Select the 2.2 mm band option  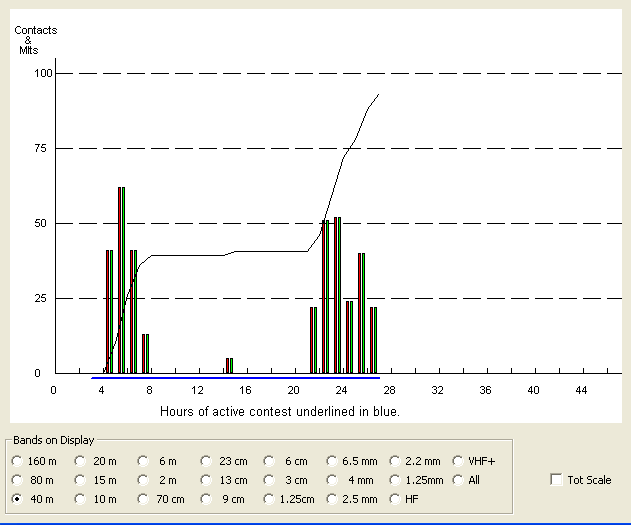(x=396, y=461)
